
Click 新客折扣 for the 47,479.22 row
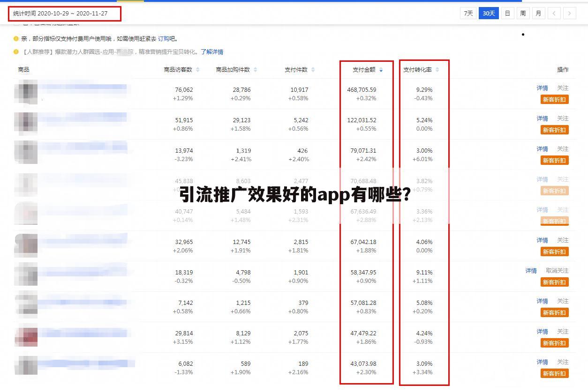click(x=555, y=343)
